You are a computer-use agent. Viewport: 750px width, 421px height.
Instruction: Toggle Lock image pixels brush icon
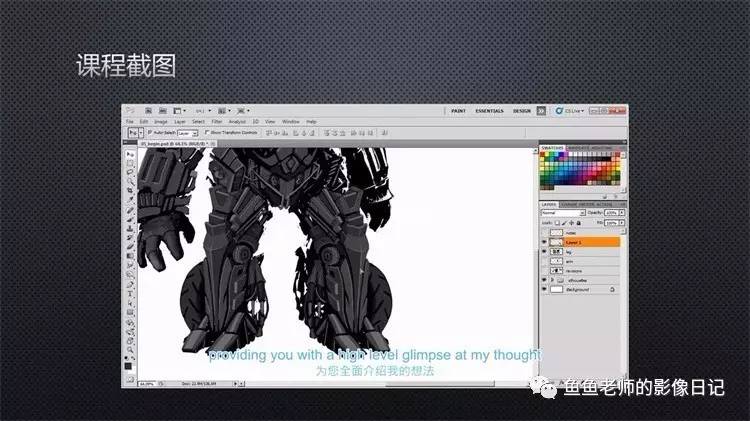pyautogui.click(x=564, y=223)
